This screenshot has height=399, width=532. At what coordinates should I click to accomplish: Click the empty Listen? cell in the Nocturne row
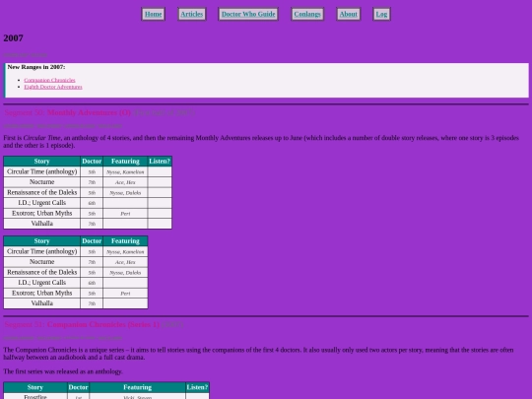point(160,182)
